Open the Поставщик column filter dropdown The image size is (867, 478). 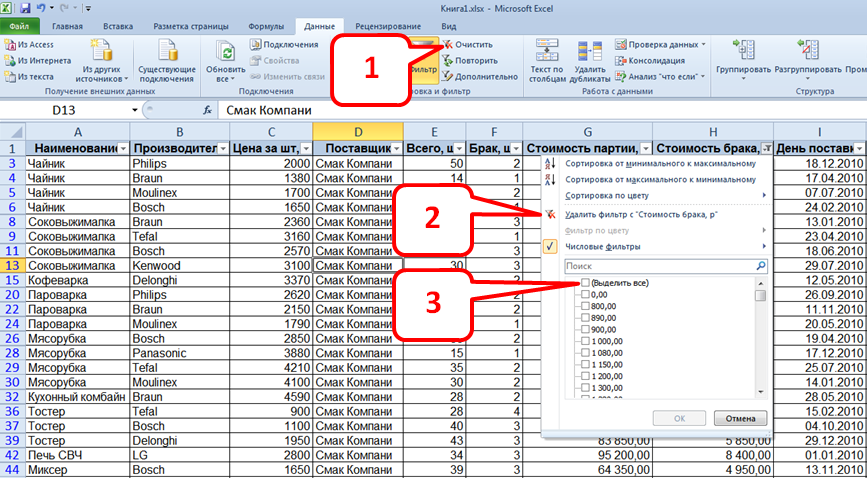(x=395, y=148)
